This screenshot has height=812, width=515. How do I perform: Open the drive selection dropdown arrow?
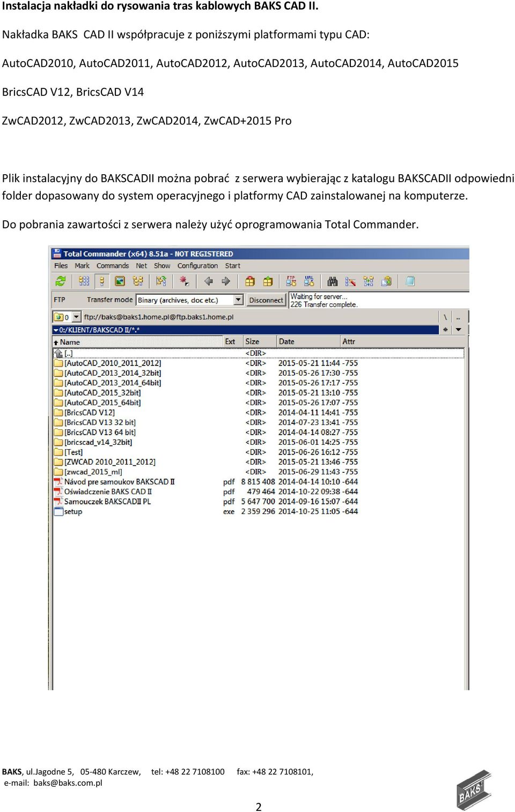[77, 317]
